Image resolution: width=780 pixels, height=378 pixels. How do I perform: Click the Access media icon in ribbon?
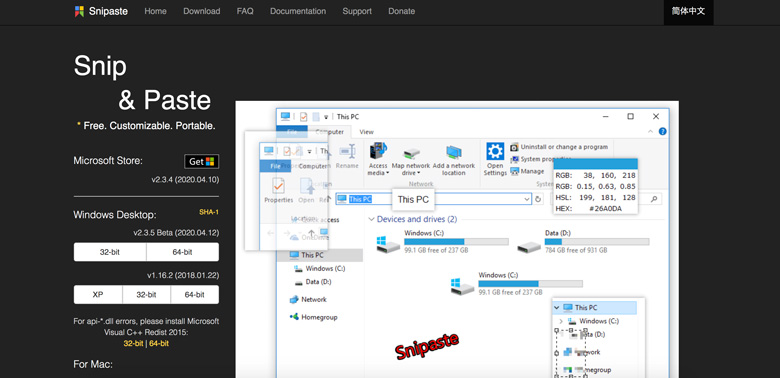[x=378, y=151]
